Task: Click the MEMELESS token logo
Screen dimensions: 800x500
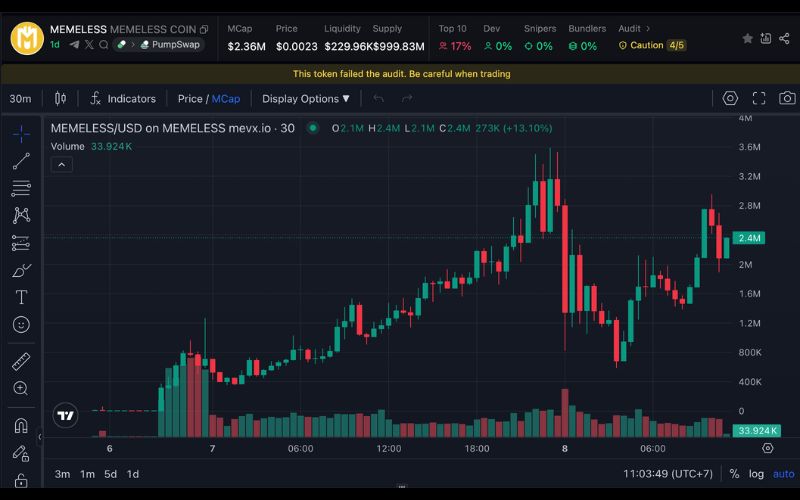Action: [x=27, y=38]
